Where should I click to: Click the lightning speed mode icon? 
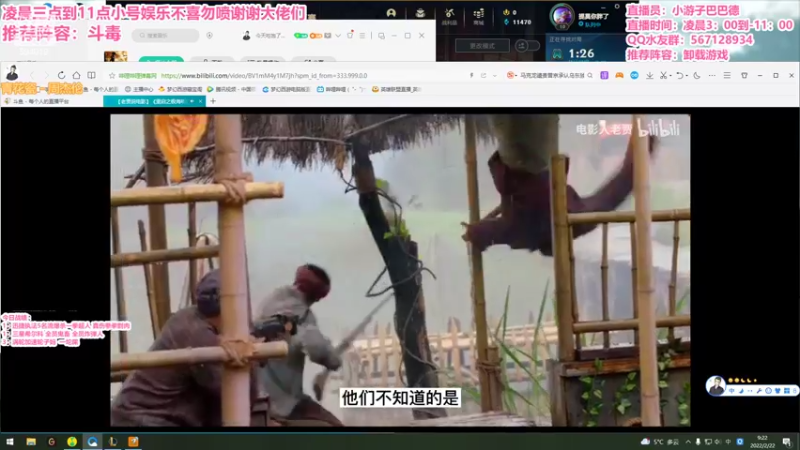[x=471, y=76]
